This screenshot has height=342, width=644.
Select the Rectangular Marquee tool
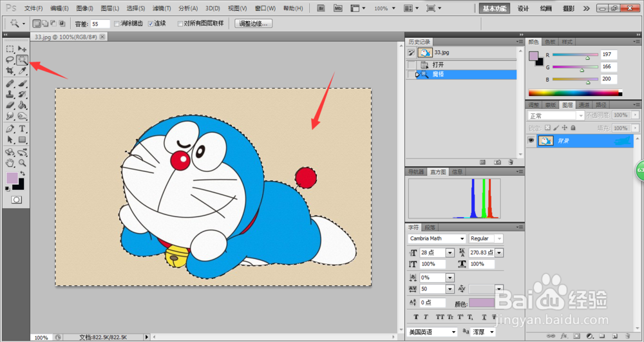pos(10,49)
